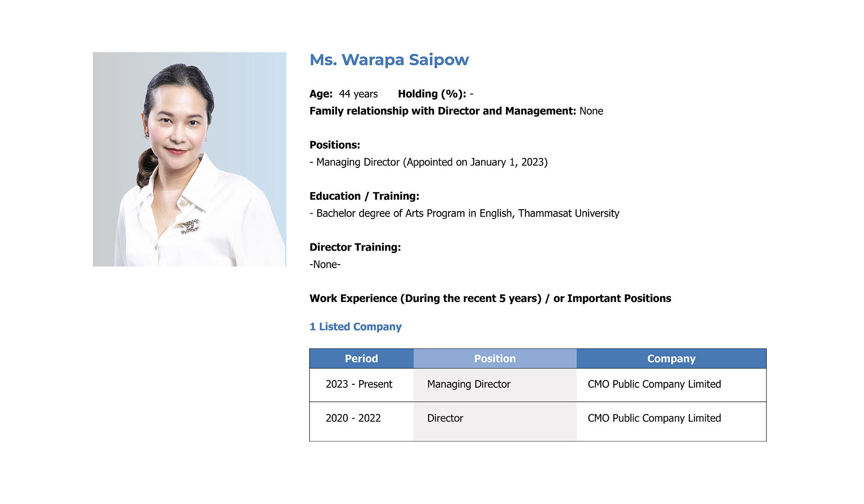Click the Thammasat University bachelor degree line
Image resolution: width=864 pixels, height=504 pixels.
464,213
